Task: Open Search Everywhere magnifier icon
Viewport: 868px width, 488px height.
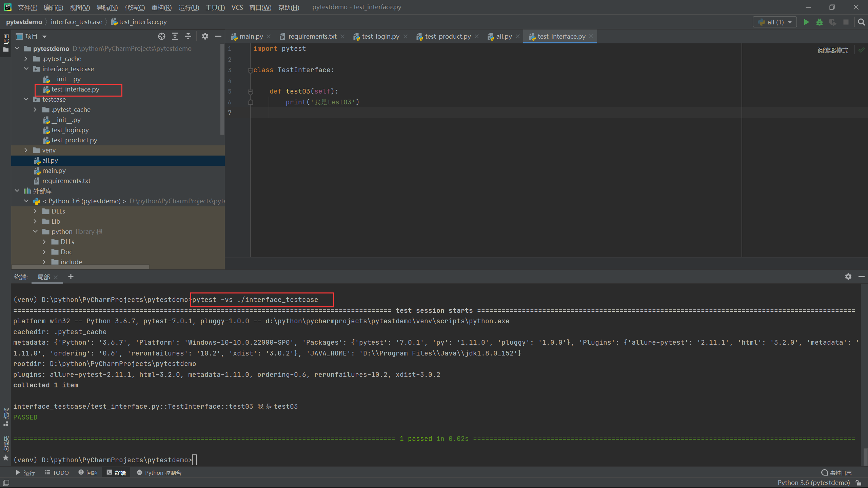Action: (x=861, y=22)
